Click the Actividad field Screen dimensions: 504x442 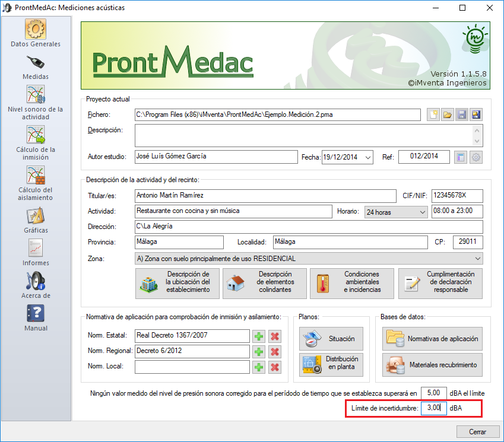(233, 211)
